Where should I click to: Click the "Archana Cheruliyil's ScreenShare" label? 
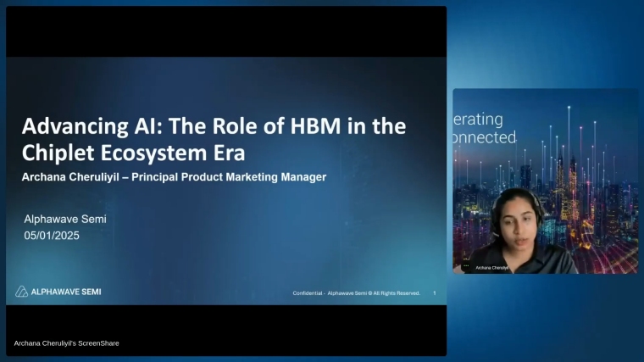(67, 343)
